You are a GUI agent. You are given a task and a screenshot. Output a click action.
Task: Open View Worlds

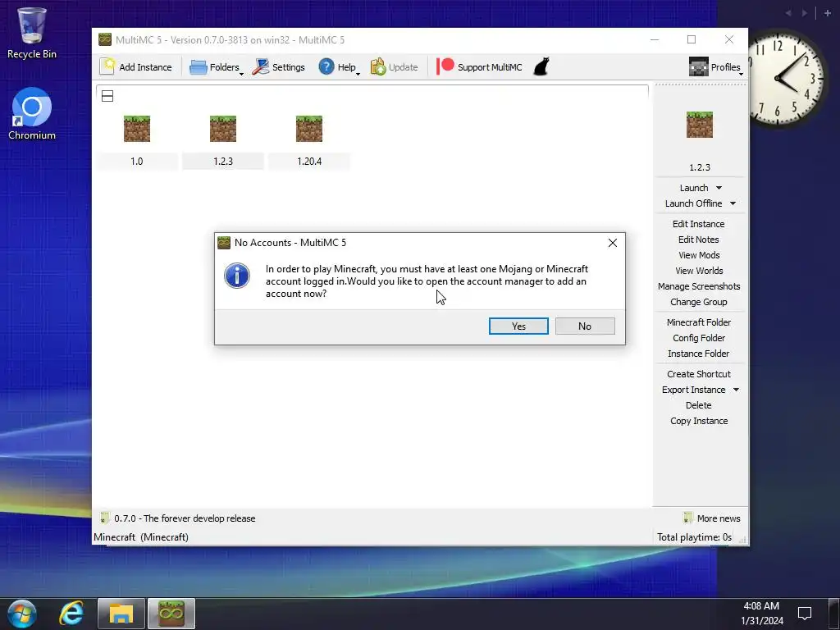(699, 271)
